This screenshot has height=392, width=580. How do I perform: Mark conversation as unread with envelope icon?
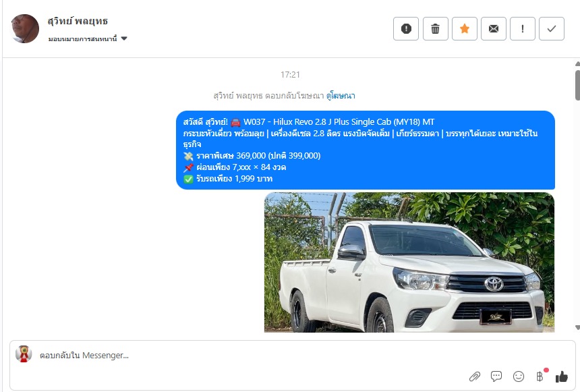[494, 28]
